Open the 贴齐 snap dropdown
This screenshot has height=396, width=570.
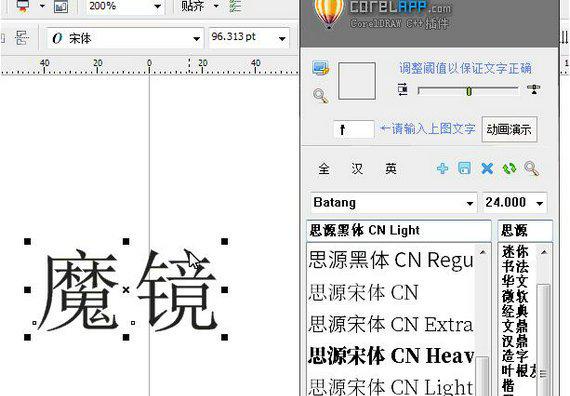click(x=216, y=6)
